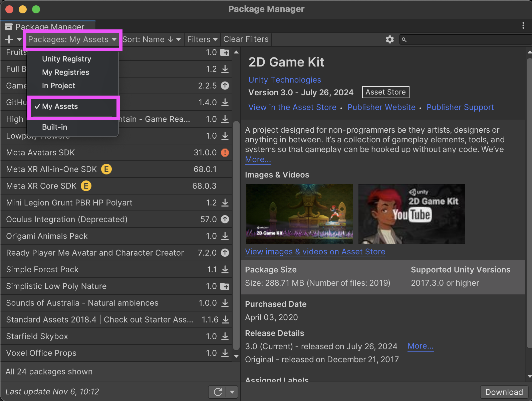Image resolution: width=532 pixels, height=401 pixels.
Task: Update Oculus Integration (Deprecated) package
Action: [x=225, y=219]
